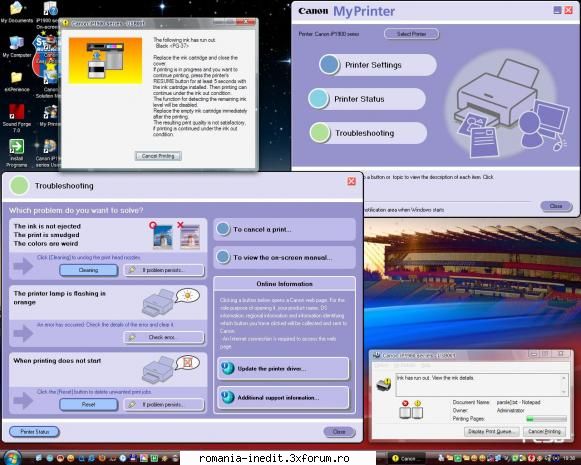Close Troubleshooting panel with red X
Screen dimensions: 581x465
coord(351,181)
